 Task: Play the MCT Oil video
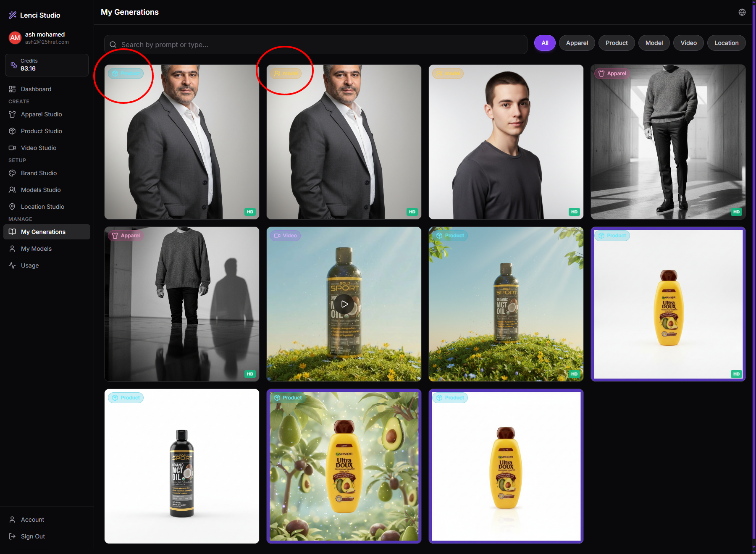tap(344, 304)
